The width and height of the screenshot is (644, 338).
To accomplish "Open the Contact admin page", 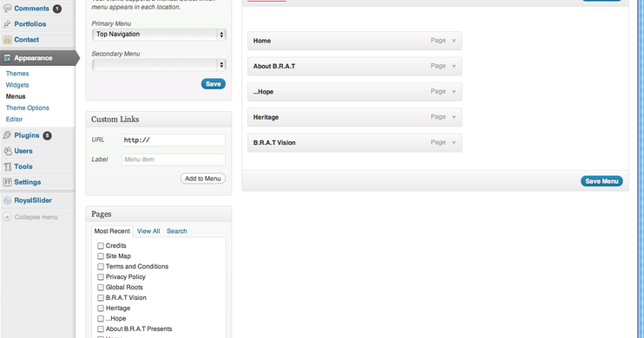I will click(x=27, y=40).
